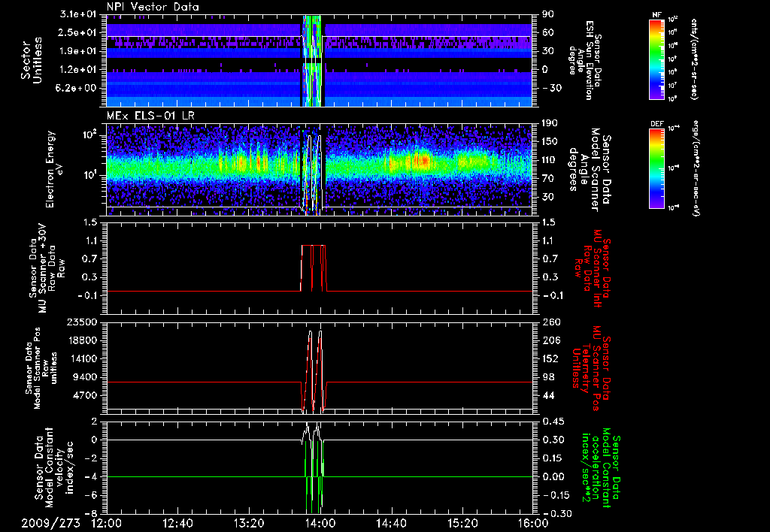Screen dimensions: 770x532
Task: Select the 'NPI Vector Data' panel title
Action: (153, 7)
